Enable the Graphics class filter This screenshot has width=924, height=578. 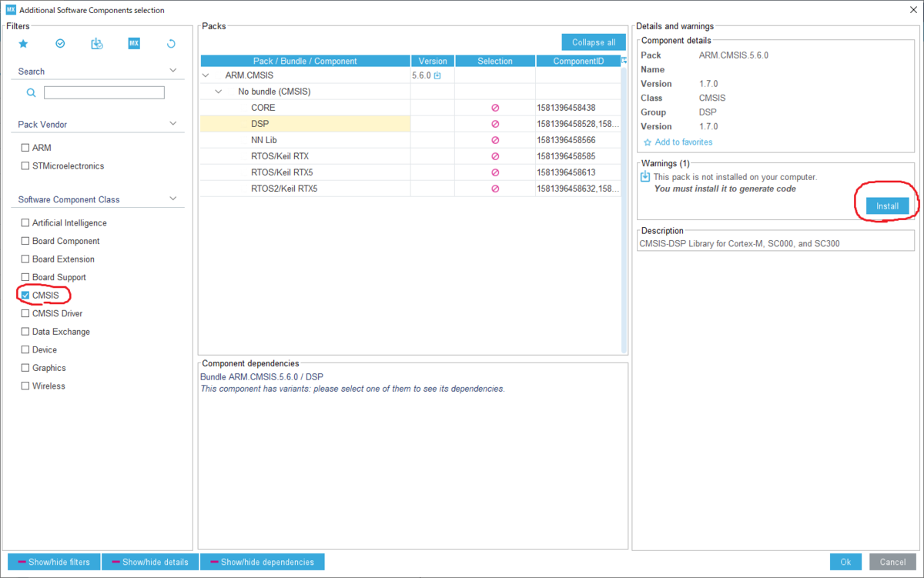25,368
